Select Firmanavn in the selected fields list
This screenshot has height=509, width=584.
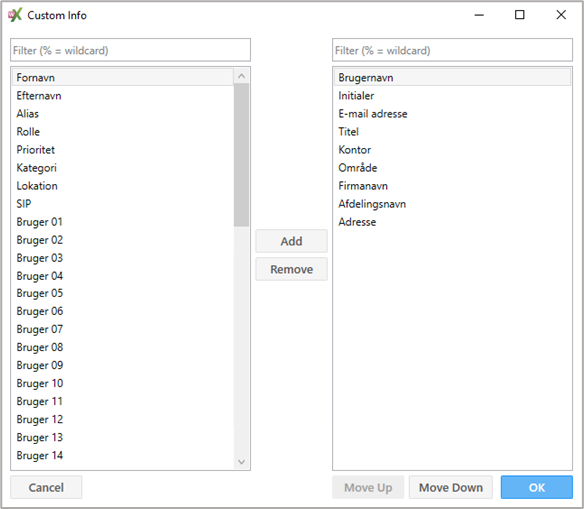point(452,186)
